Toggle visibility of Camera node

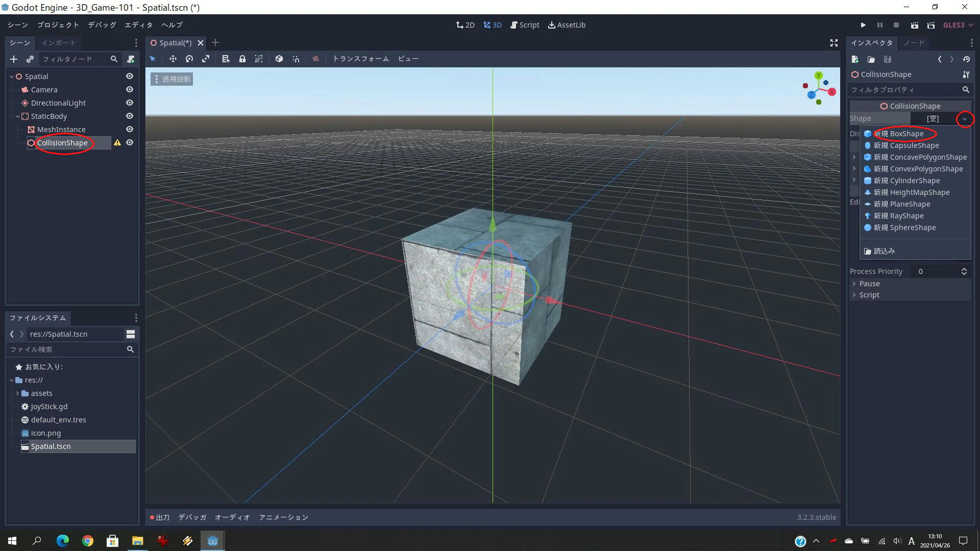130,89
